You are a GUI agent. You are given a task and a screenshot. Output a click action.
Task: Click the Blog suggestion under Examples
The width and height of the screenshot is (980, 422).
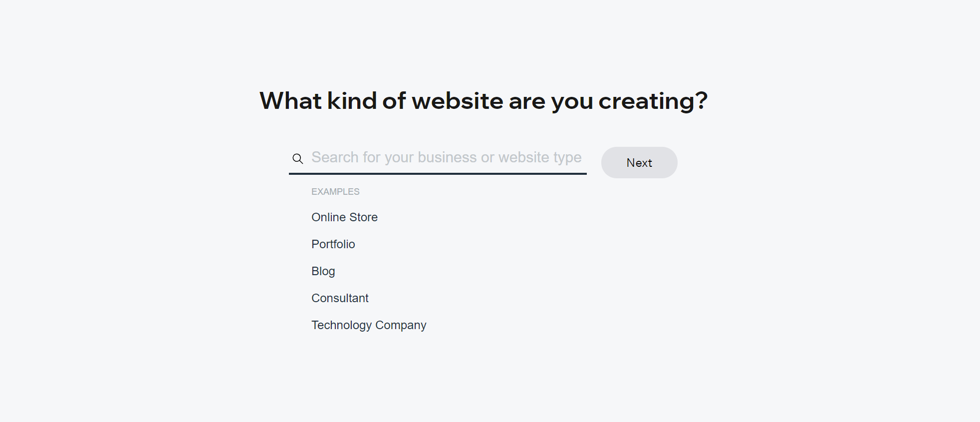click(323, 271)
